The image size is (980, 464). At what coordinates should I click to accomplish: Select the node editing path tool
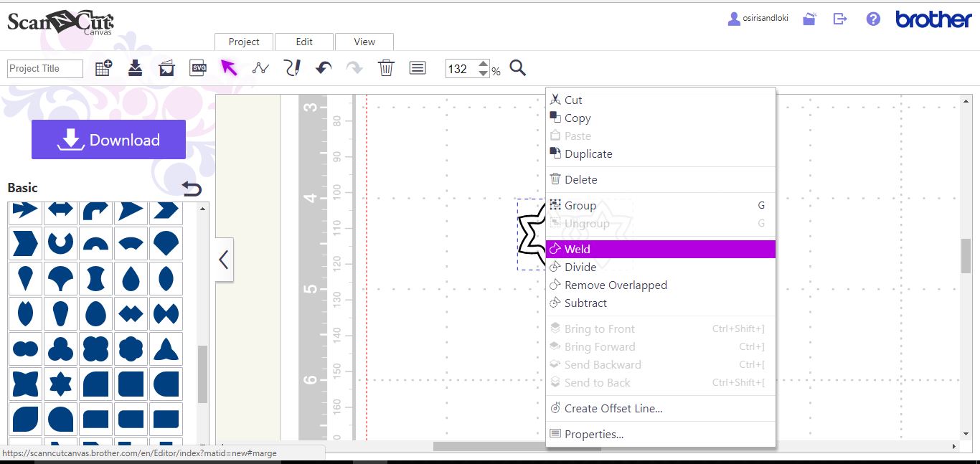(260, 67)
